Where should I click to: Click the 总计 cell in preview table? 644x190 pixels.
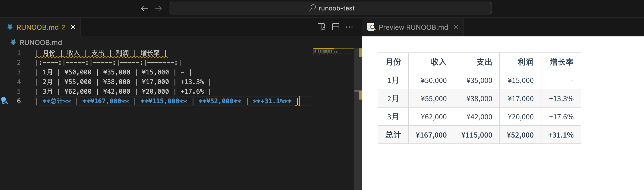[393, 135]
